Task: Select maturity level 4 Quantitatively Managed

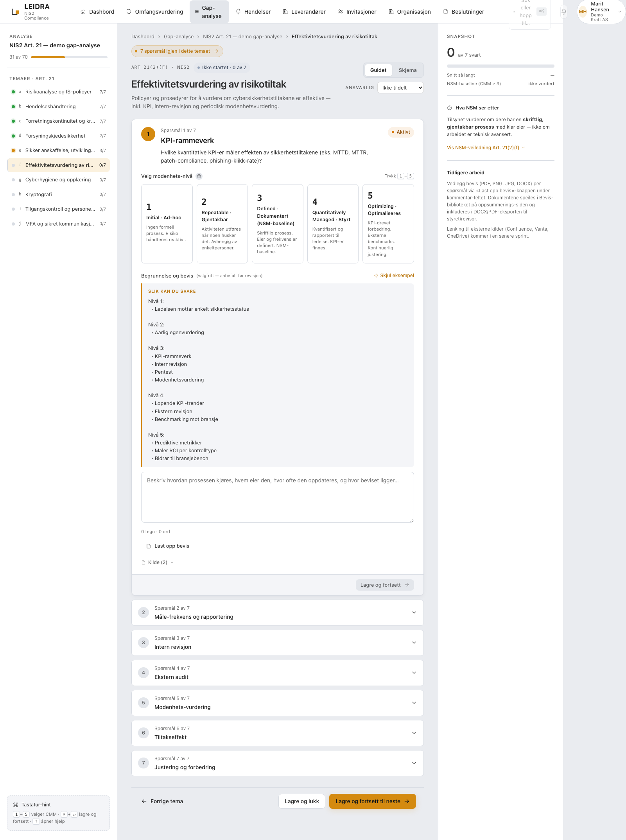Action: point(333,224)
